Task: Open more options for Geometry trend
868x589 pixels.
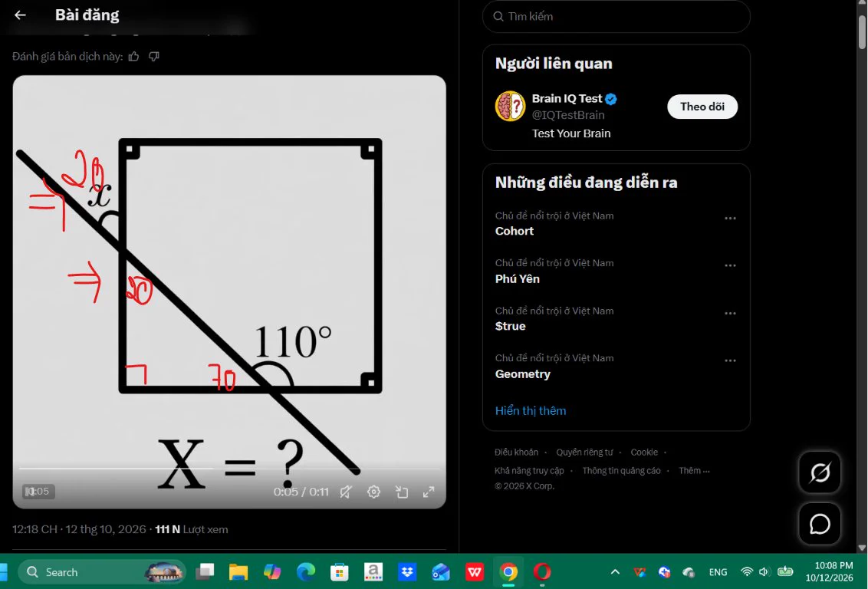Action: [x=730, y=361]
